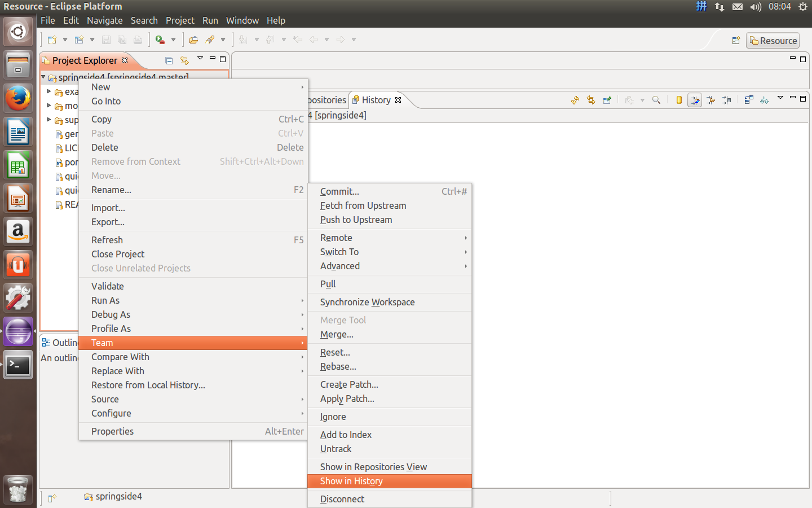
Task: Toggle Link with Editor in Project Explorer
Action: [x=184, y=60]
